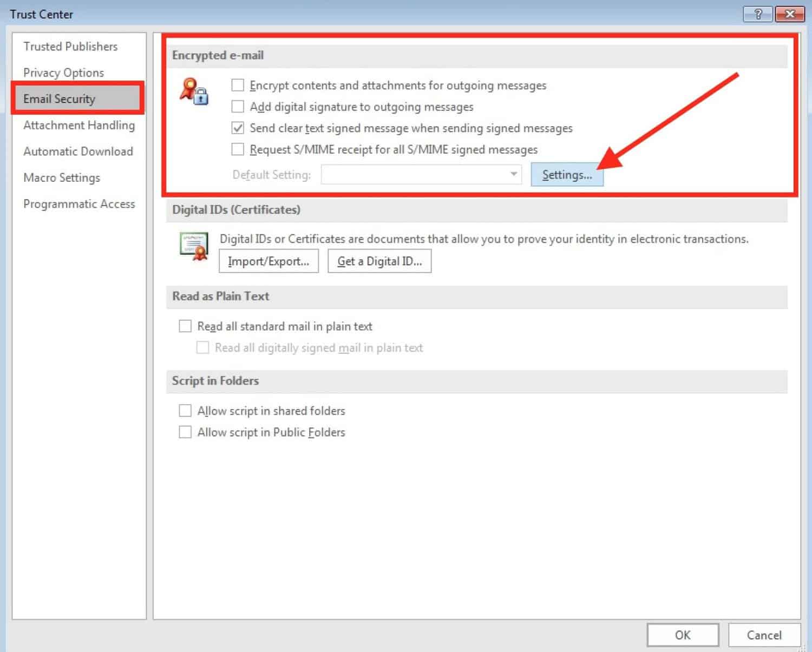Check 'Add digital signature to outgoing messages'
This screenshot has height=652, width=812.
tap(238, 106)
